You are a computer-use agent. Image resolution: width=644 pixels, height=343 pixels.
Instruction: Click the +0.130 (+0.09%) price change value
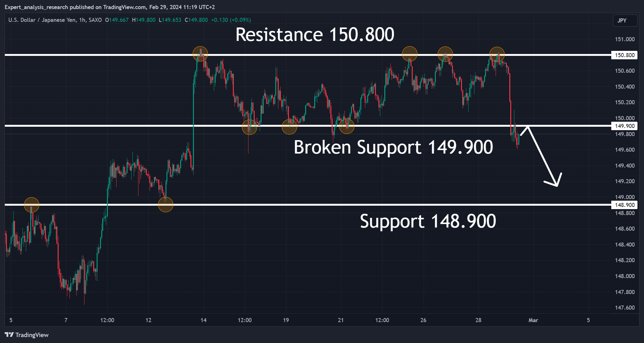point(231,20)
